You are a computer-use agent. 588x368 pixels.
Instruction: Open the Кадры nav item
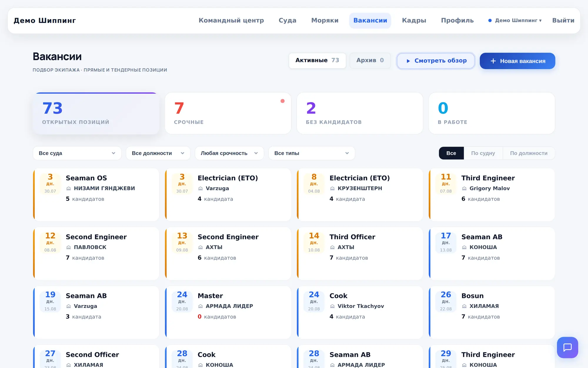414,21
